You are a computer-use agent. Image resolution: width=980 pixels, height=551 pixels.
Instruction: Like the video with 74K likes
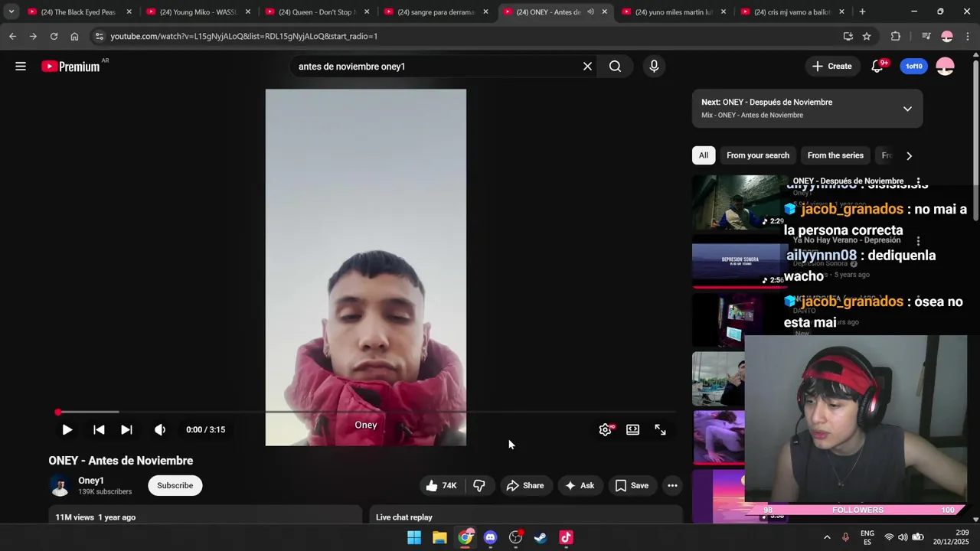441,486
